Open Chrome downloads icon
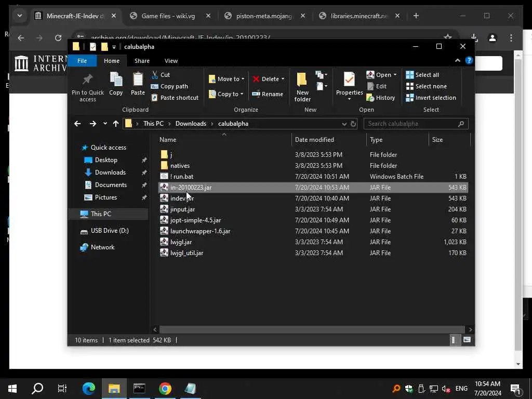The width and height of the screenshot is (532, 399). coord(474,37)
